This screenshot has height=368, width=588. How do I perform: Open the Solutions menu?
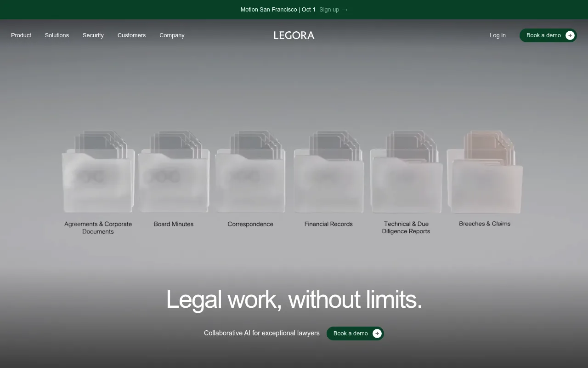click(x=57, y=35)
